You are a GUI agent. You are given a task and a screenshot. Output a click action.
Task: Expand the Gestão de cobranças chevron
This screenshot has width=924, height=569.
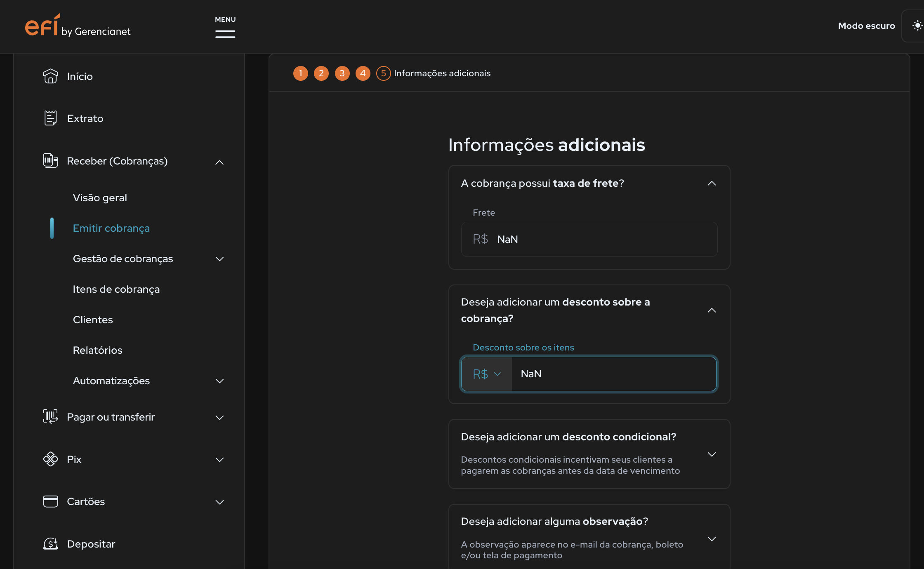(x=219, y=259)
